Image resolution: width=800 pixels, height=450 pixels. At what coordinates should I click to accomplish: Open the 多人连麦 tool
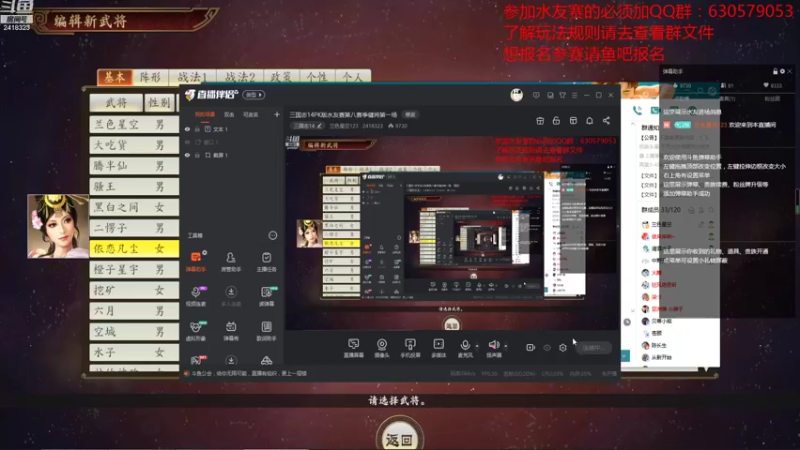pos(231,295)
